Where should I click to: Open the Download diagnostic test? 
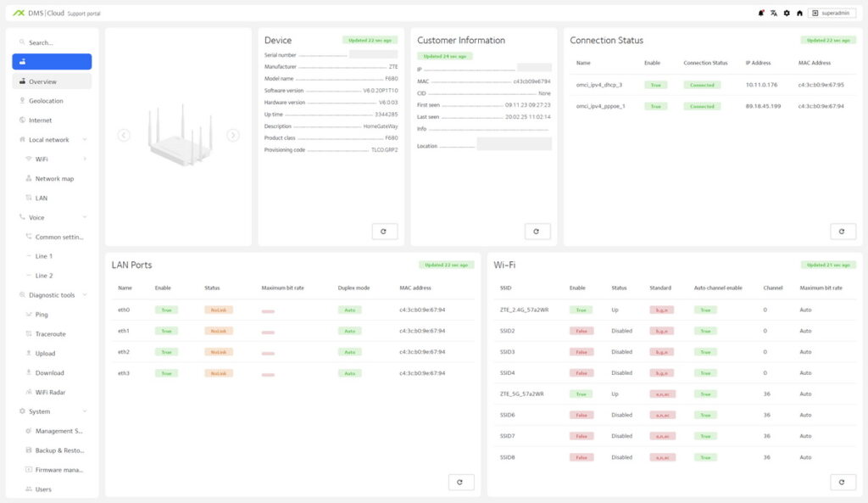[52, 373]
